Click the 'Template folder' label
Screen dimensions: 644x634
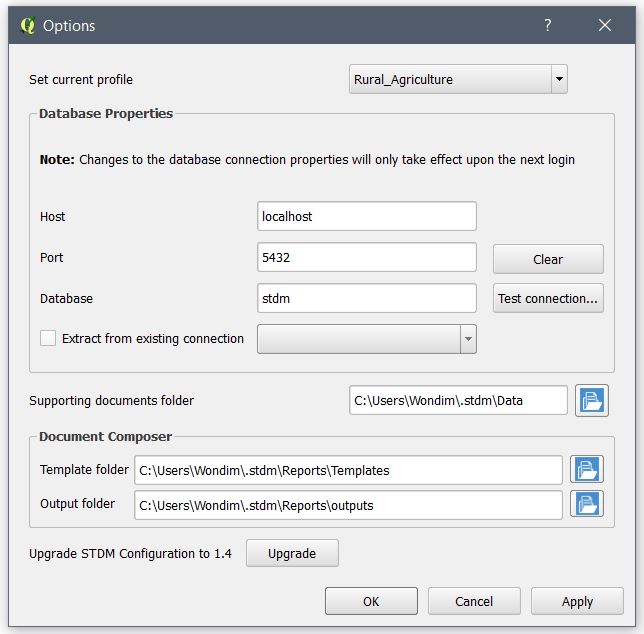click(84, 469)
